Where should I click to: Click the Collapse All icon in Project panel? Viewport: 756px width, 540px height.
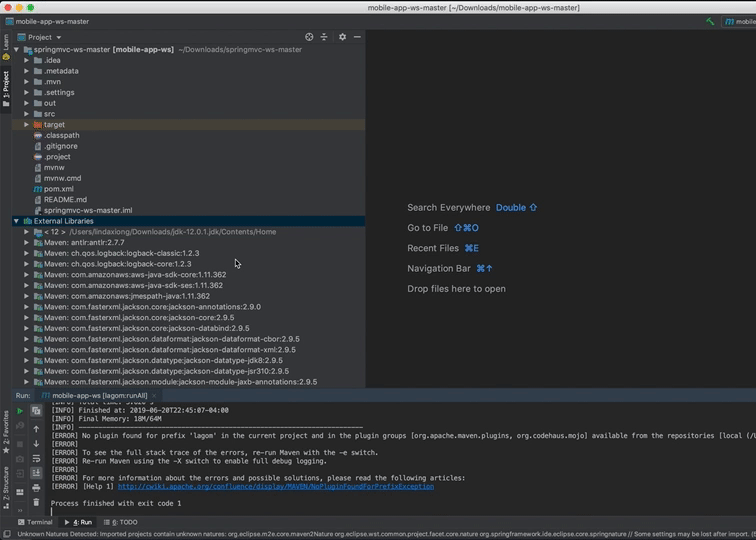click(324, 37)
